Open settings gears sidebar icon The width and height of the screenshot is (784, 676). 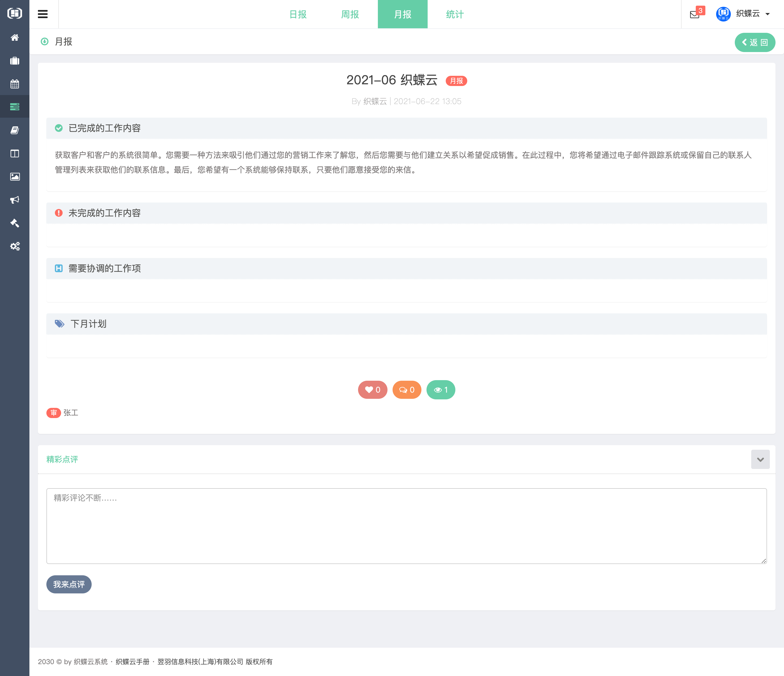(x=15, y=246)
